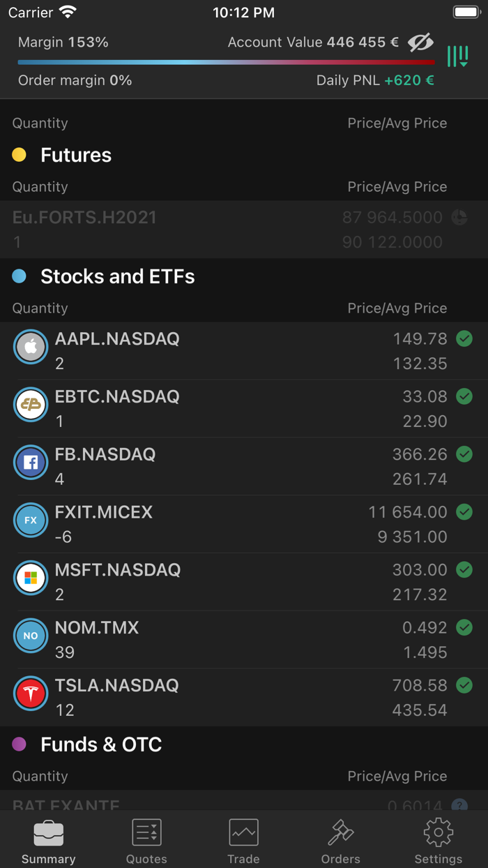Collapse the Futures section
Viewport: 488px width, 868px height.
coord(75,155)
